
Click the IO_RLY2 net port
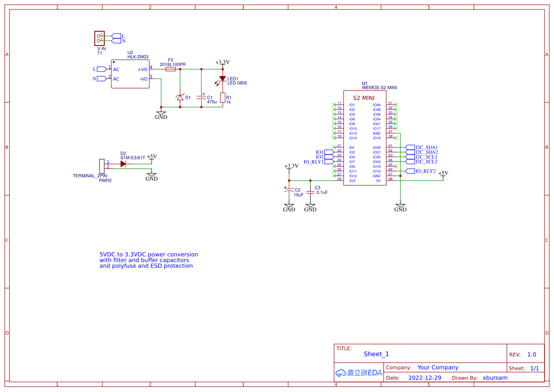pos(420,171)
